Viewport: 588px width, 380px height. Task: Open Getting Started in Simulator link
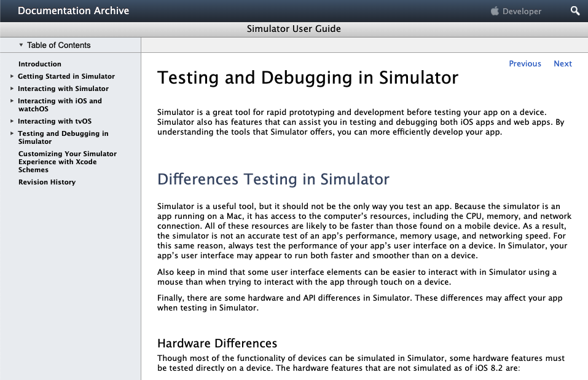click(x=66, y=76)
